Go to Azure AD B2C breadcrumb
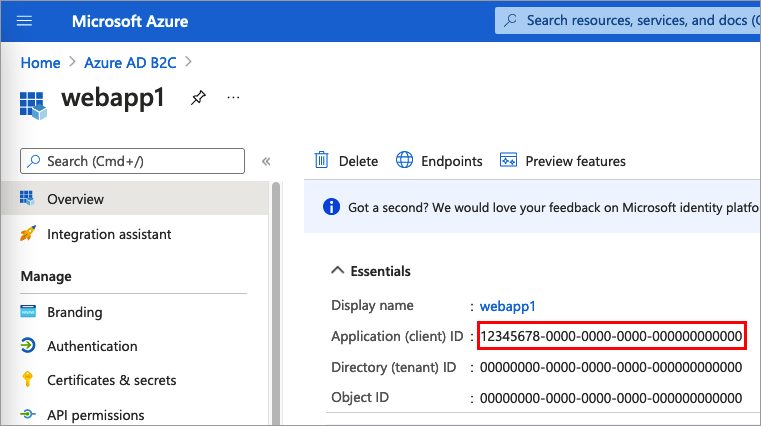Image resolution: width=761 pixels, height=426 pixels. point(131,62)
